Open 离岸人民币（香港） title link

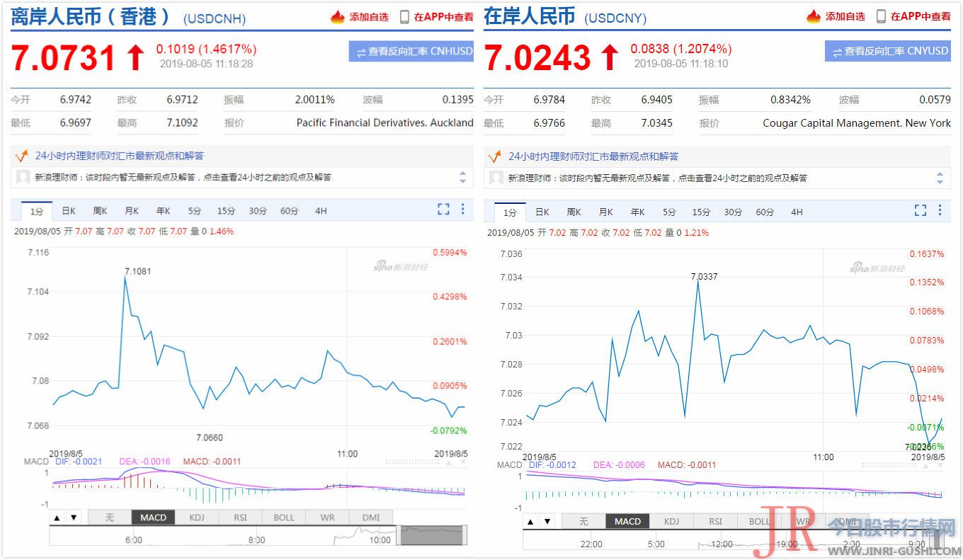coord(91,17)
